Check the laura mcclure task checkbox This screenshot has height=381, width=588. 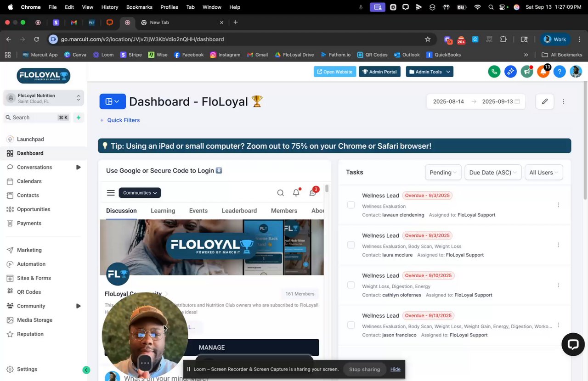point(351,245)
